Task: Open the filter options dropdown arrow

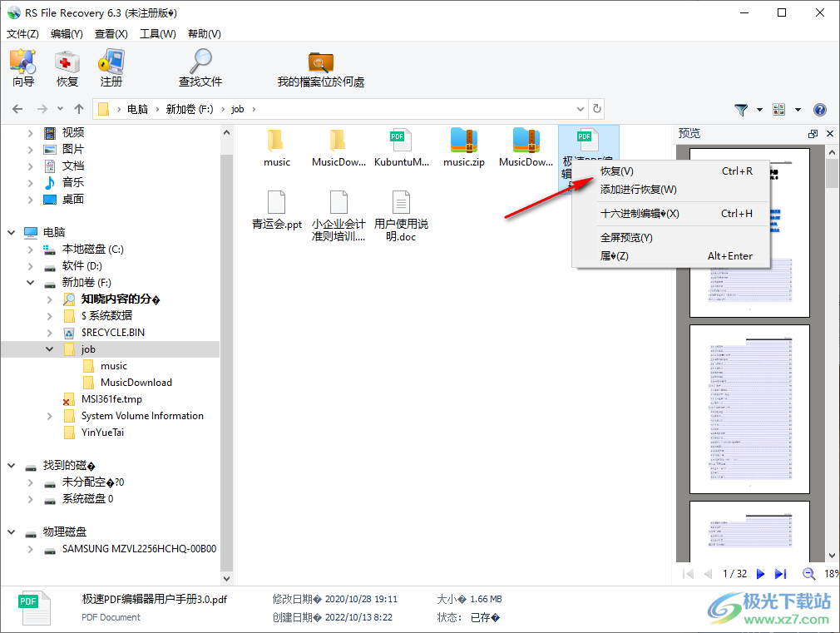Action: click(x=759, y=109)
